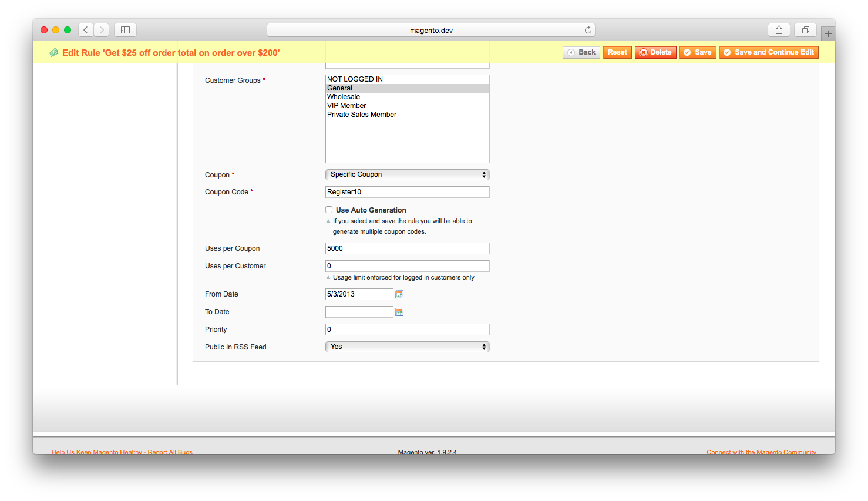Select Wholesale customer group
This screenshot has height=501, width=868.
click(x=407, y=97)
